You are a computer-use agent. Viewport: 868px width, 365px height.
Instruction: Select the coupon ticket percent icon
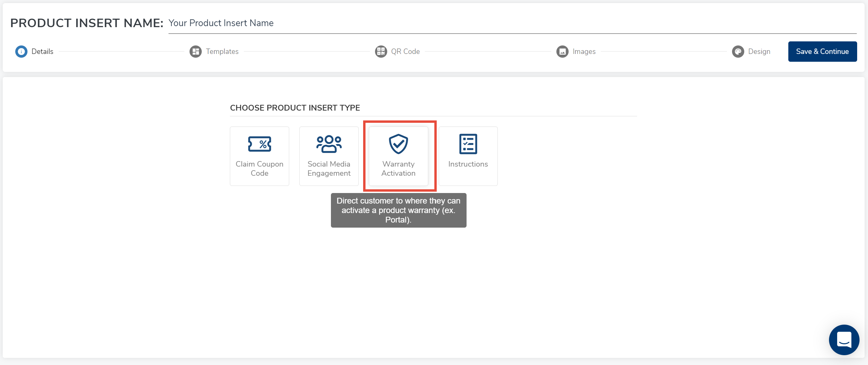point(259,144)
